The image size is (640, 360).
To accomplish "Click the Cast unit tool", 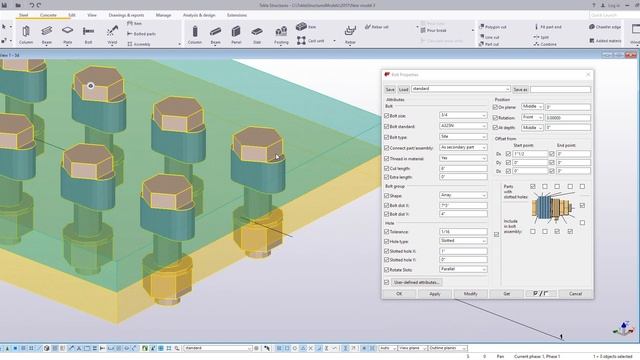I will (x=311, y=40).
